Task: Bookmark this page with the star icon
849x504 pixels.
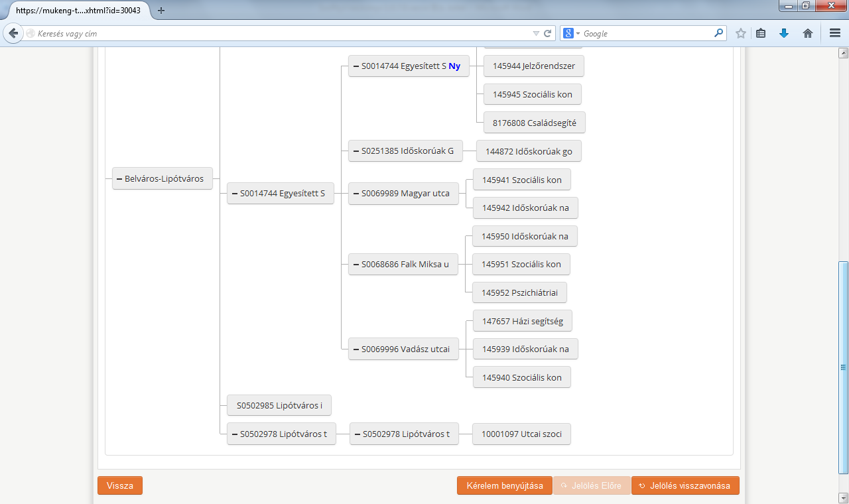Action: 741,33
